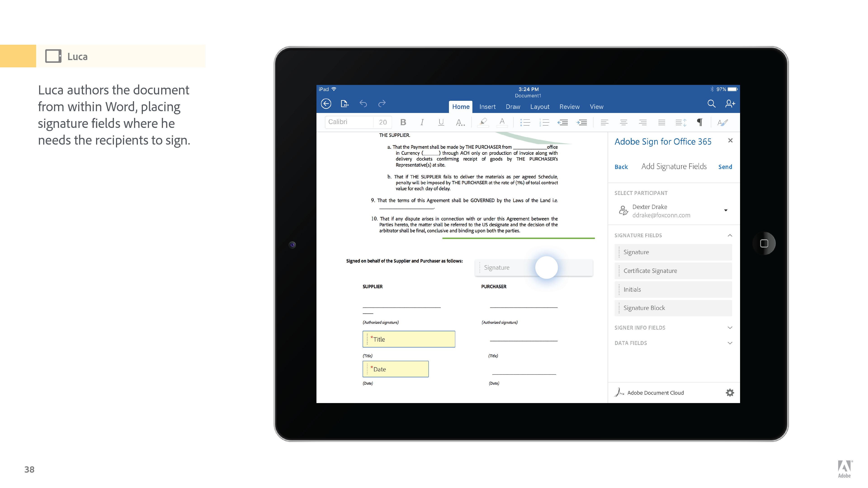The height and width of the screenshot is (488, 868).
Task: Tap the back arrow circle icon
Action: coord(326,104)
